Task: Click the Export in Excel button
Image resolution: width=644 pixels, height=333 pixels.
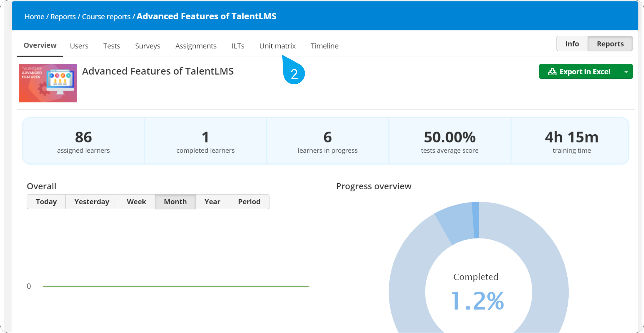Action: tap(579, 72)
